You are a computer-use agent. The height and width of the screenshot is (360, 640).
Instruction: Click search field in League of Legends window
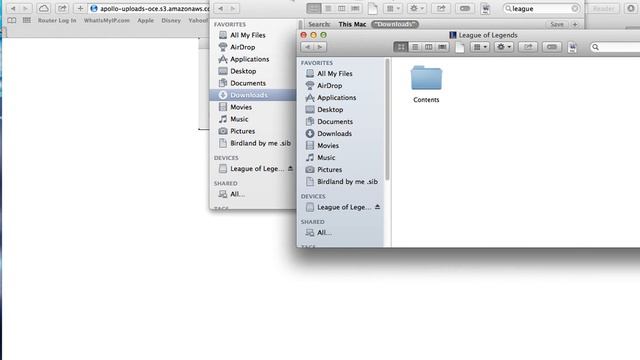click(614, 47)
